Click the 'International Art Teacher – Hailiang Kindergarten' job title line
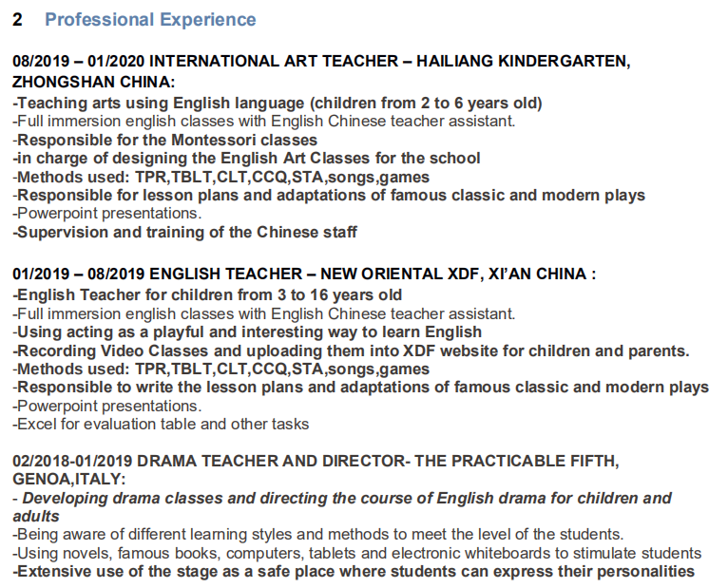Viewport: 728px width, 588px height. pos(320,62)
